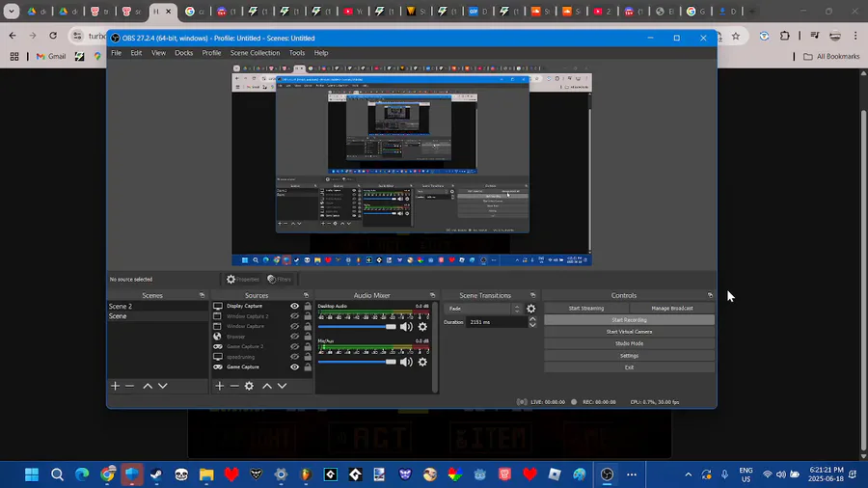Undock the Scene Transitions panel via float icon
The height and width of the screenshot is (488, 868).
coord(533,295)
